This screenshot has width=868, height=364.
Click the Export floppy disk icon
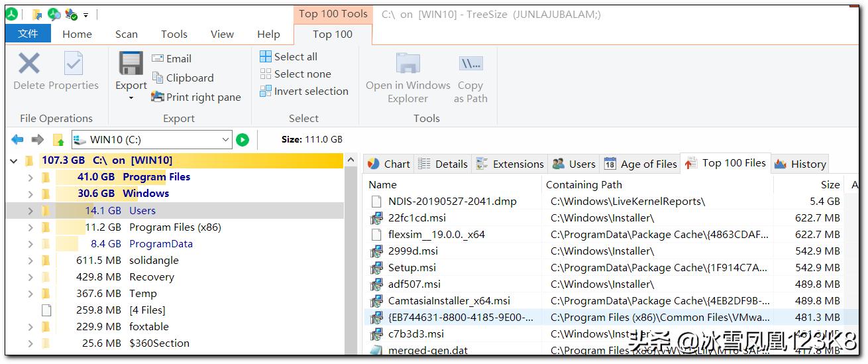tap(131, 64)
